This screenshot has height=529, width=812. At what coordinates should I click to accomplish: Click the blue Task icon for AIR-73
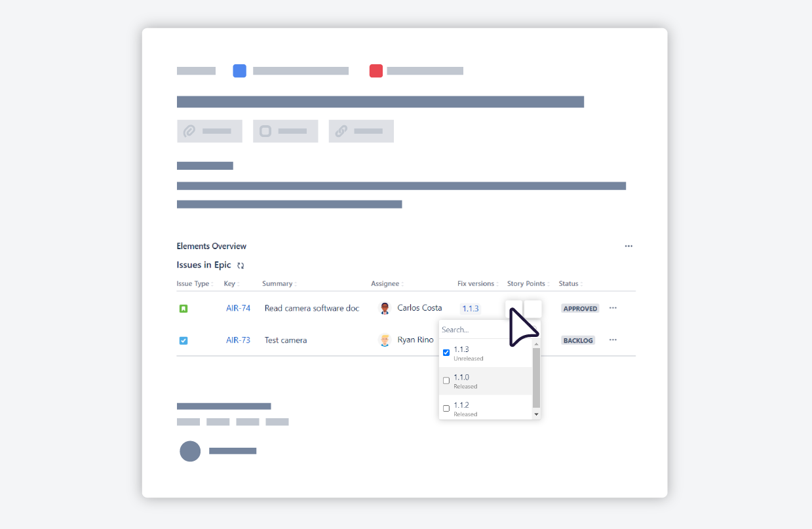coord(184,340)
